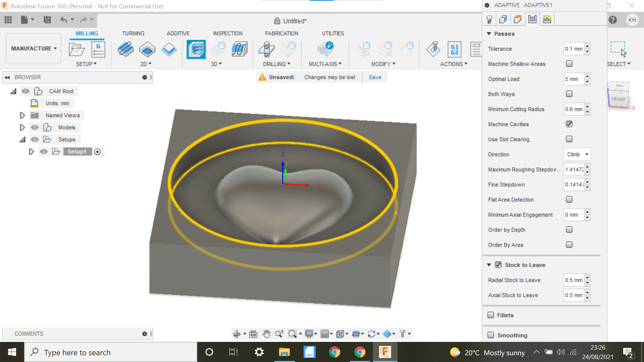Enable the Smoothing checkbox
The image size is (644, 362).
point(491,335)
